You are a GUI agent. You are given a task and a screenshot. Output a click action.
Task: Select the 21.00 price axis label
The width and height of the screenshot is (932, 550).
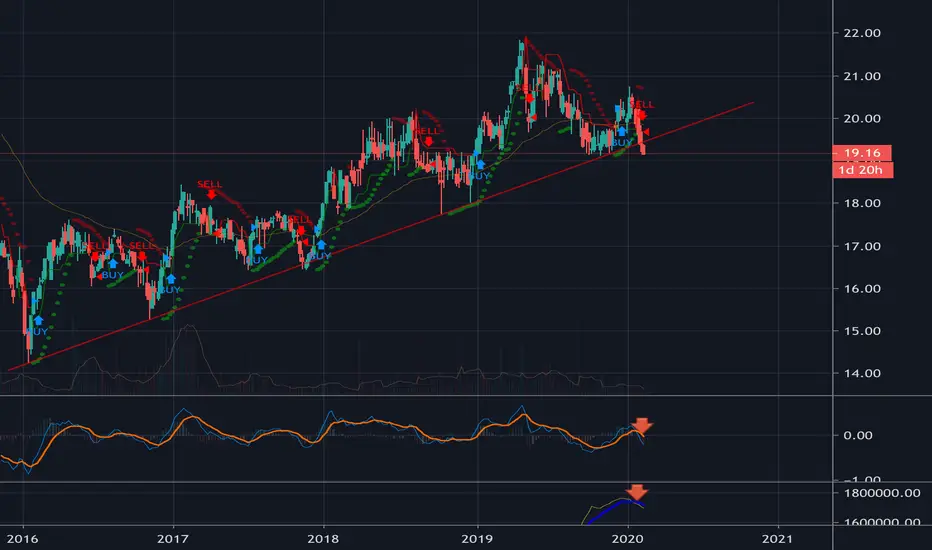862,76
